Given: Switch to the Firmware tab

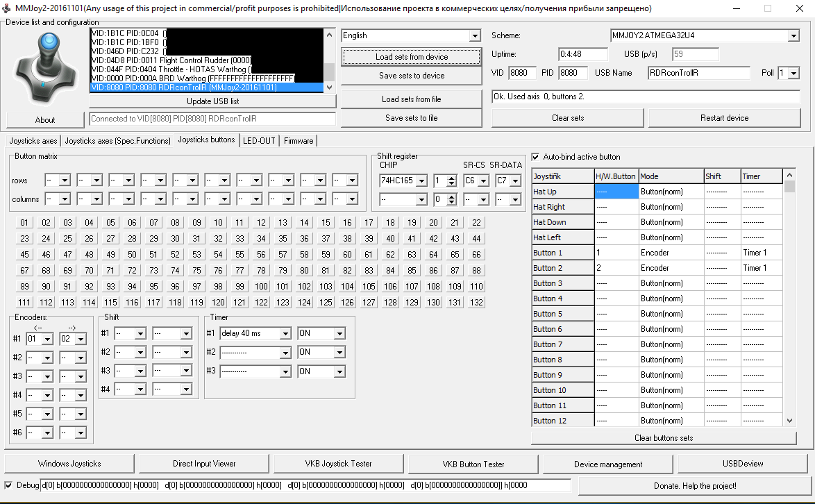Looking at the screenshot, I should point(299,141).
